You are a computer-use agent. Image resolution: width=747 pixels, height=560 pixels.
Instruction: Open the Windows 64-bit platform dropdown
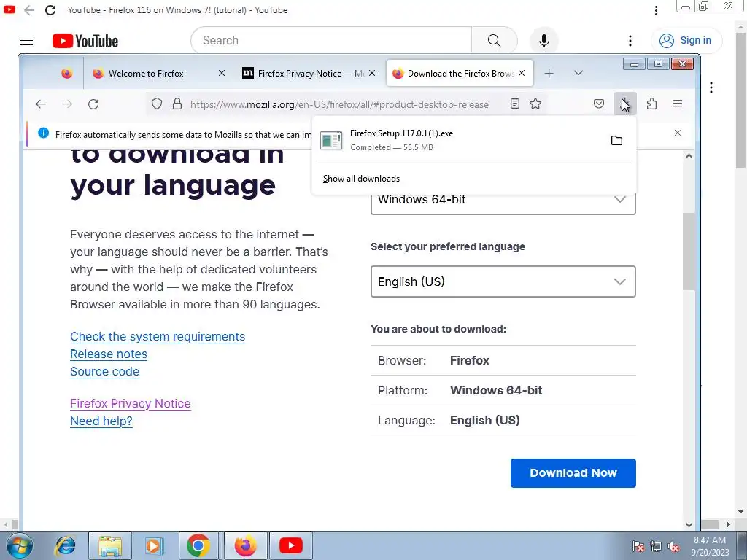pos(503,201)
